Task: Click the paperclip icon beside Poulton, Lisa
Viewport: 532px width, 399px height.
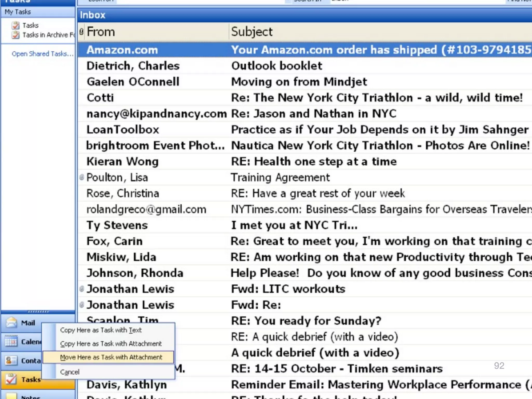Action: tap(82, 177)
